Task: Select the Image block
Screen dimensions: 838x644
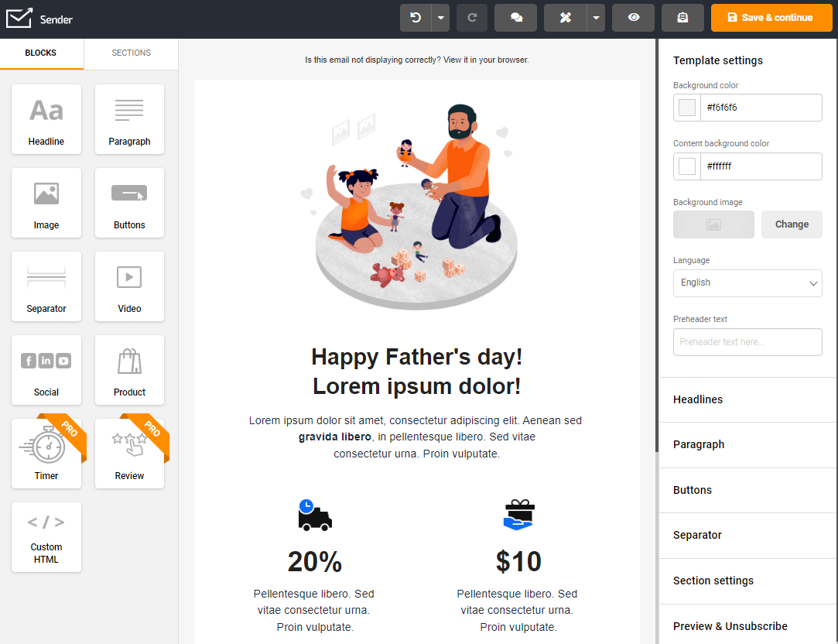Action: tap(46, 203)
